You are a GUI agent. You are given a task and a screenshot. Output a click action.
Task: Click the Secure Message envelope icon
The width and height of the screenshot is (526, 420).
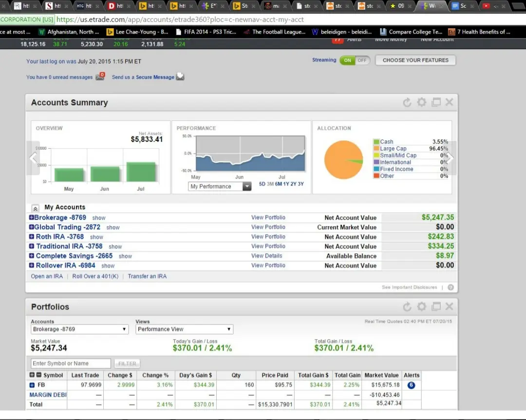click(x=180, y=76)
